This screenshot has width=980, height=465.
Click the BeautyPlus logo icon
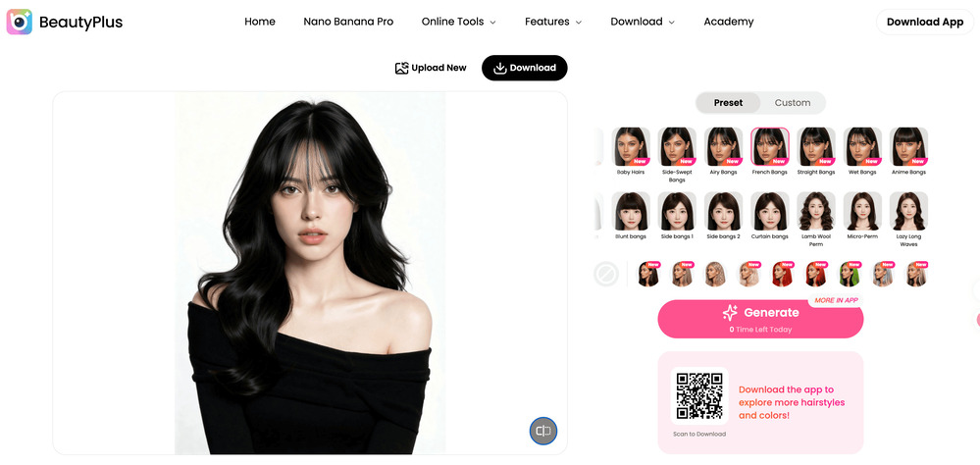pyautogui.click(x=20, y=22)
